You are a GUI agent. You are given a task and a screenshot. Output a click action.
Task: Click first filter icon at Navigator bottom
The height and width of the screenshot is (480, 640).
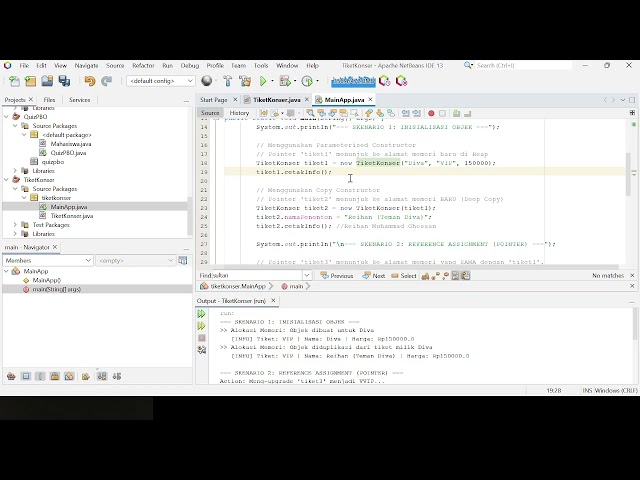11,376
